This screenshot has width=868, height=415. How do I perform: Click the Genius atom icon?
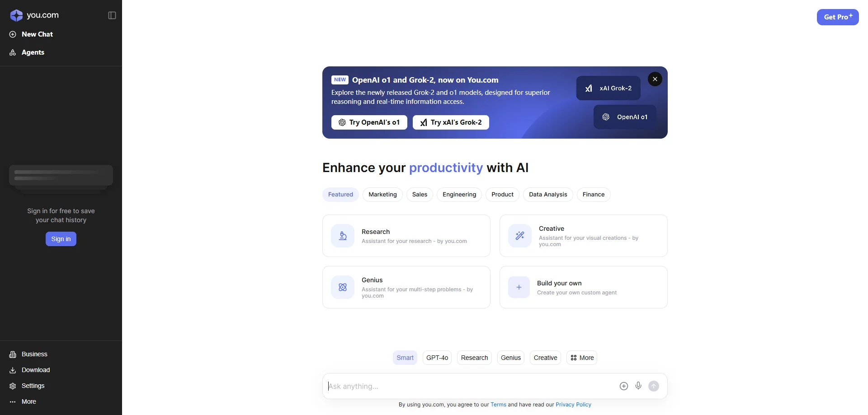pyautogui.click(x=343, y=287)
